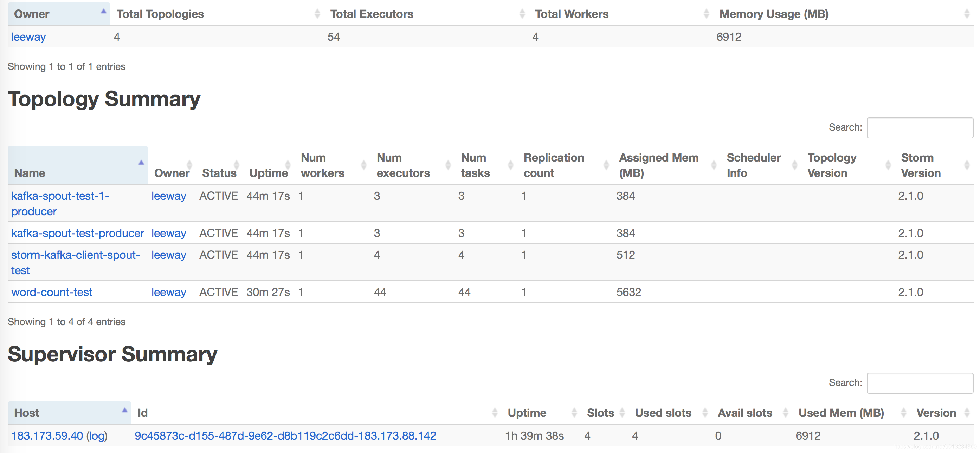Click sort arrows on Total Executors column
Image resolution: width=980 pixels, height=453 pixels.
tap(522, 14)
